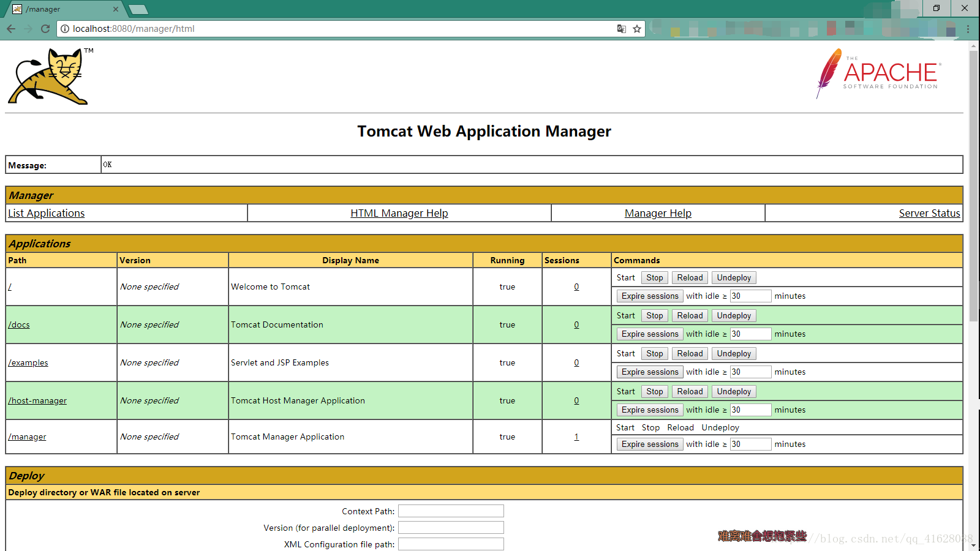This screenshot has height=551, width=980.
Task: Undeploy the /host-manager application
Action: 734,392
